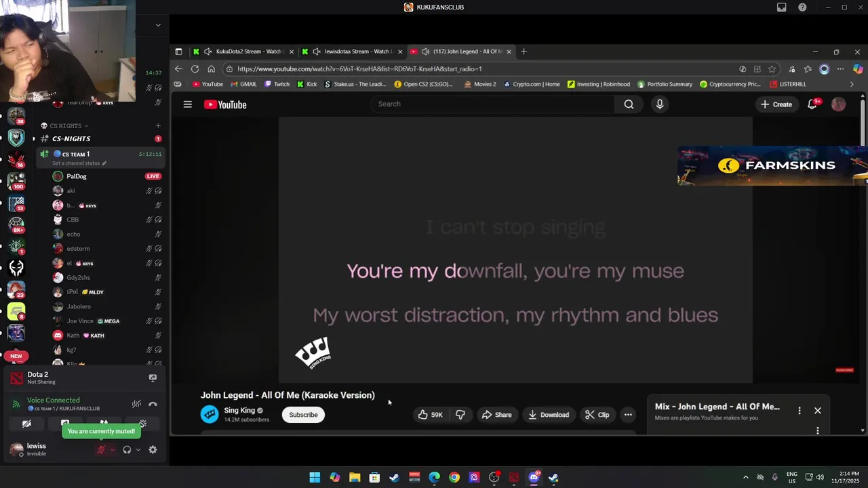The width and height of the screenshot is (868, 488).
Task: Open File Explorer from the taskbar
Action: [355, 477]
